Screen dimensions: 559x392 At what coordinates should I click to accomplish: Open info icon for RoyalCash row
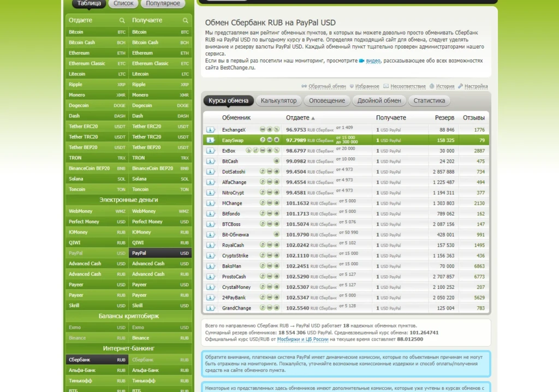coord(210,245)
